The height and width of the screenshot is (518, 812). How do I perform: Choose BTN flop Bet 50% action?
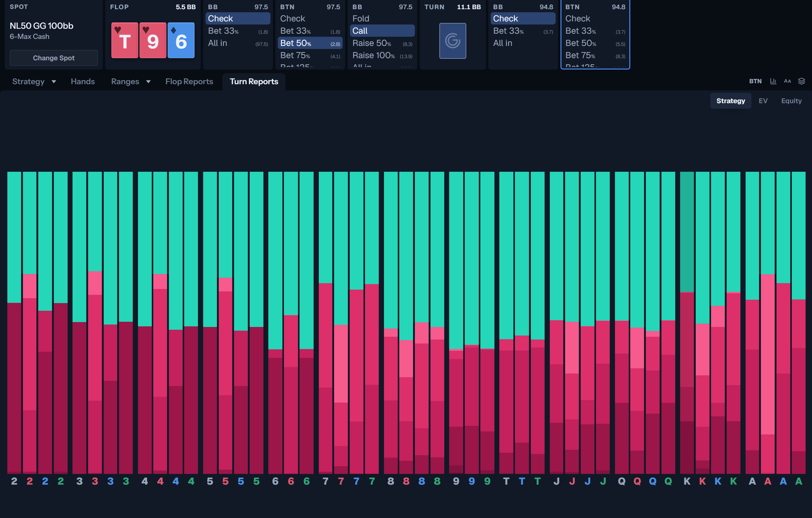tap(310, 43)
